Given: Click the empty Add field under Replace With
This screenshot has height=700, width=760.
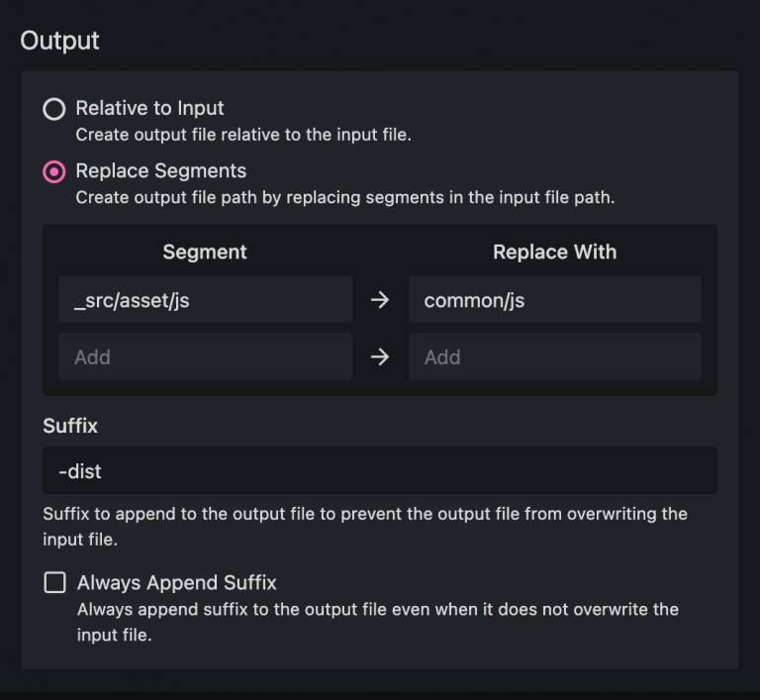Looking at the screenshot, I should [x=554, y=356].
